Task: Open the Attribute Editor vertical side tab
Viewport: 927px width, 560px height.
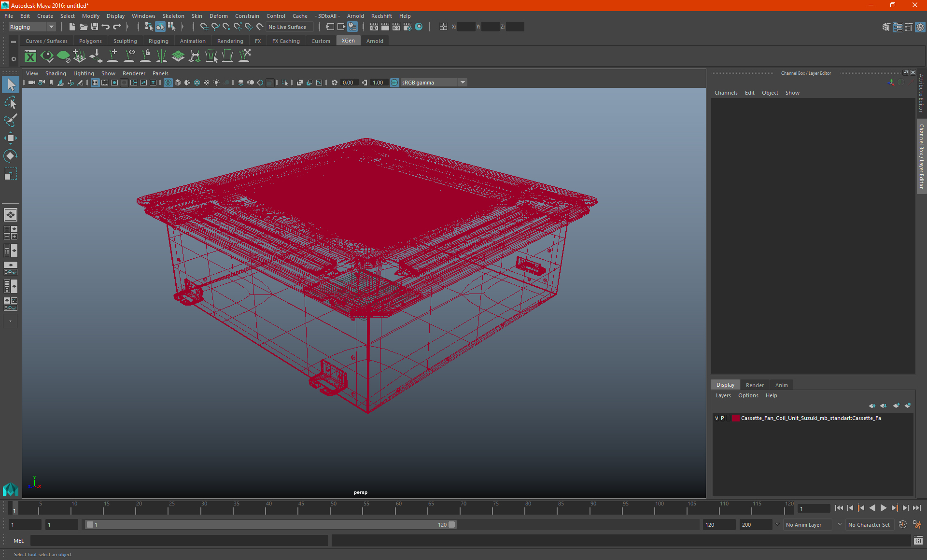Action: (x=921, y=94)
